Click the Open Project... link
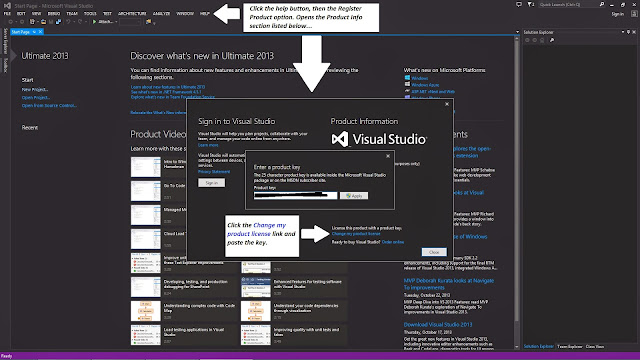This screenshot has height=360, width=640. [36, 98]
